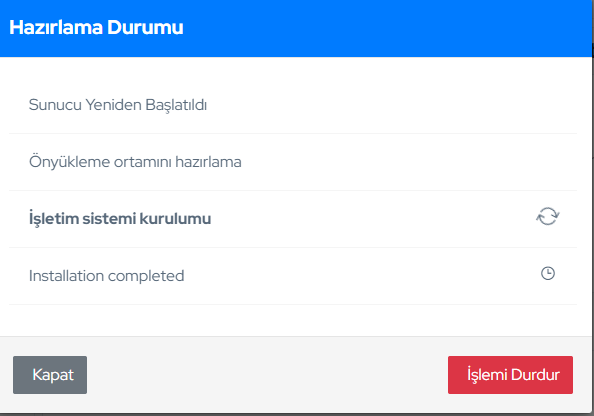Click the empty white space below Installation completed row

pyautogui.click(x=293, y=320)
